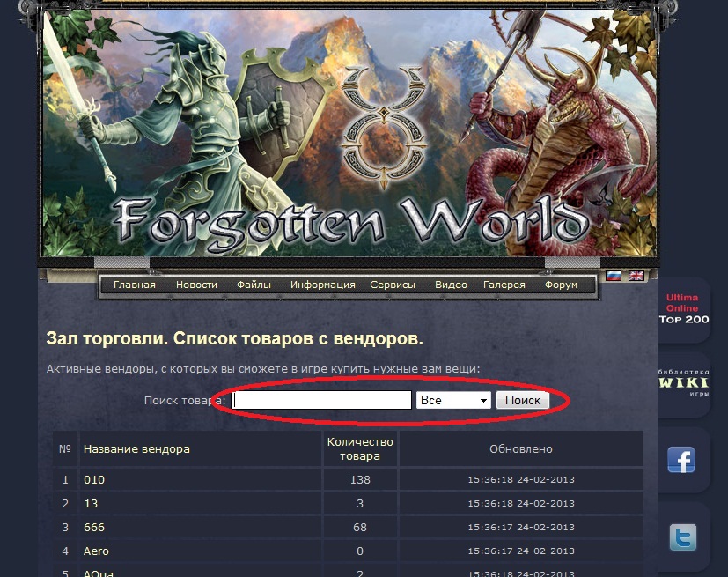
Task: Open the Файлы menu item
Action: [254, 285]
